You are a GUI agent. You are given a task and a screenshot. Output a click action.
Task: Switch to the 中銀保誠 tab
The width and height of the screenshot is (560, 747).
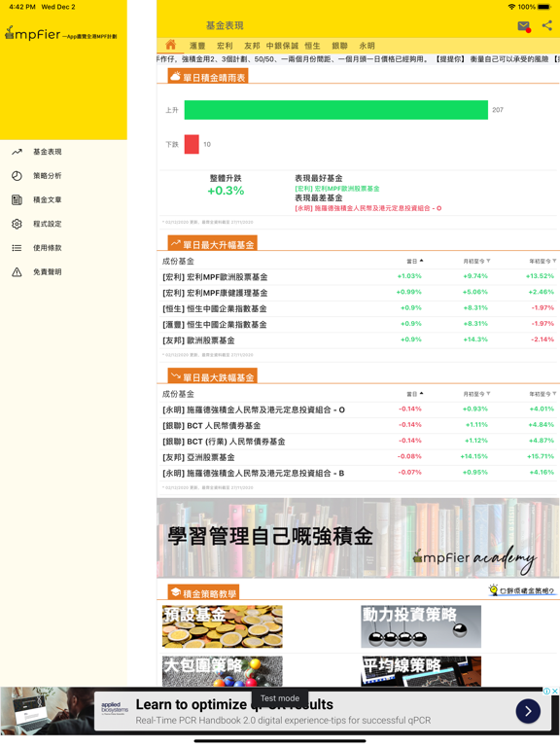click(x=282, y=46)
